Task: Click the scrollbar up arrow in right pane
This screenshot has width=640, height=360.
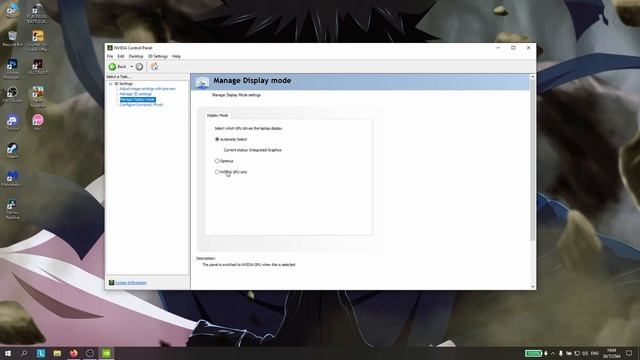Action: coord(532,76)
